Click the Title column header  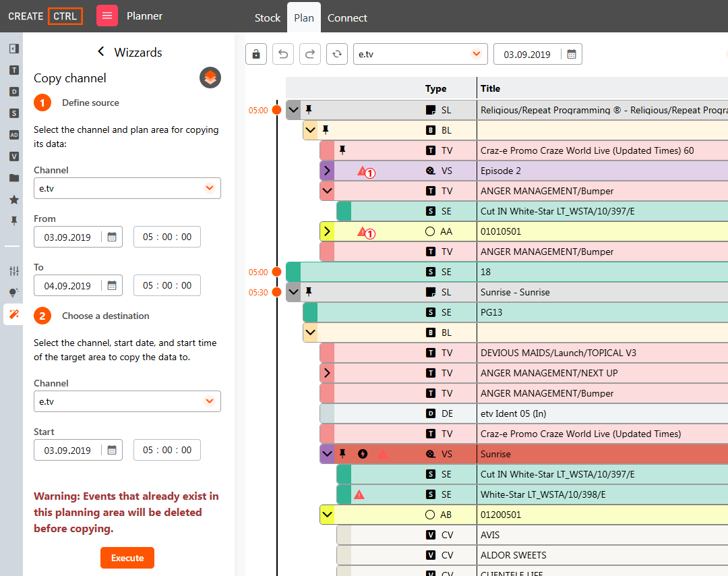pos(490,88)
